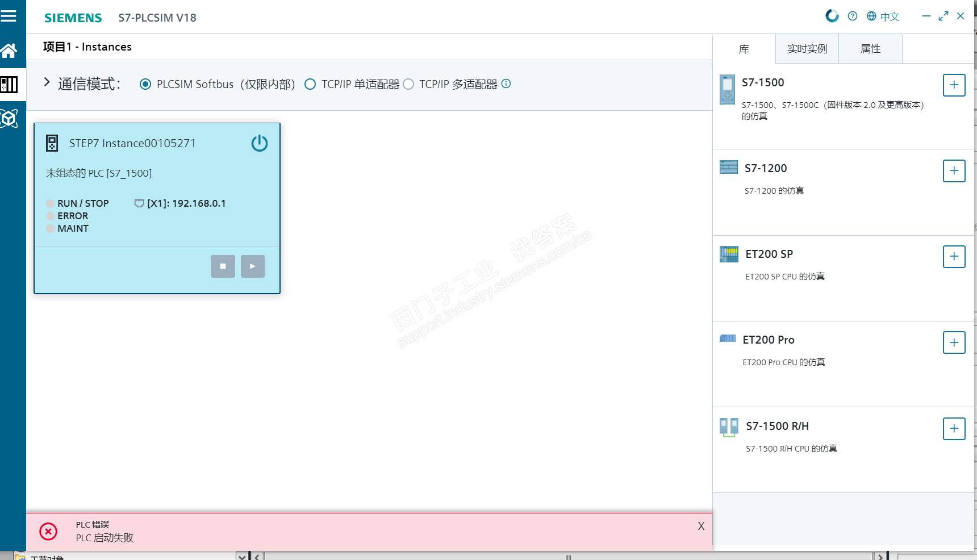Click the S7-1500 R/H CPU 的仿真 description
This screenshot has height=560, width=977.
point(791,449)
